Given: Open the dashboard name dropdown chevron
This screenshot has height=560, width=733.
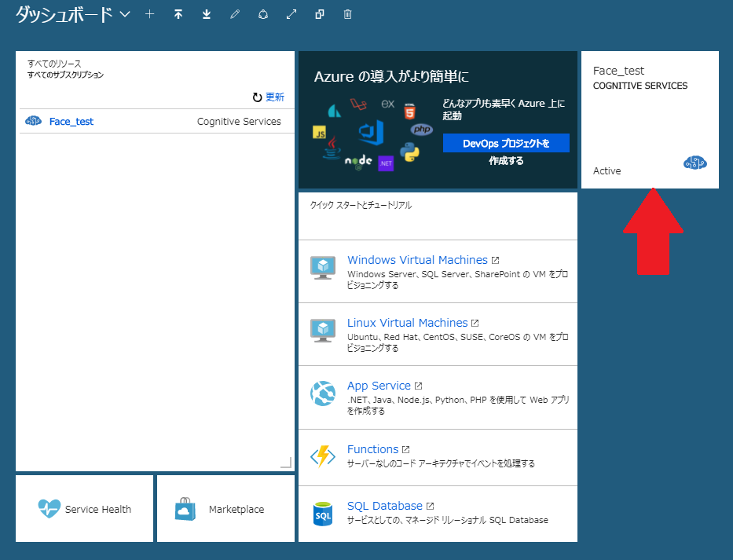Looking at the screenshot, I should 125,14.
